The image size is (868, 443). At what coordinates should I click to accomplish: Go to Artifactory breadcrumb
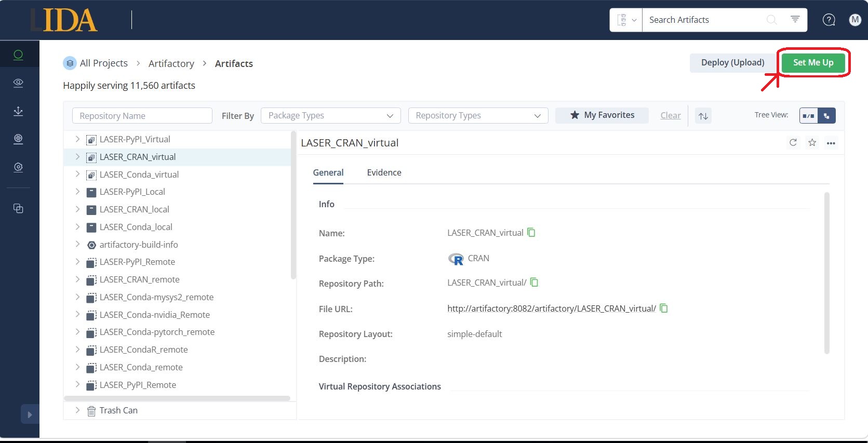tap(171, 63)
